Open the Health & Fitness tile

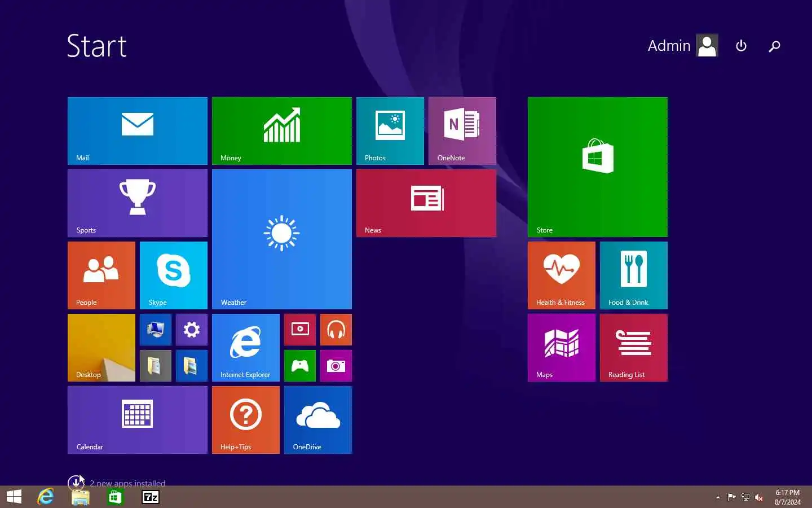pos(562,275)
